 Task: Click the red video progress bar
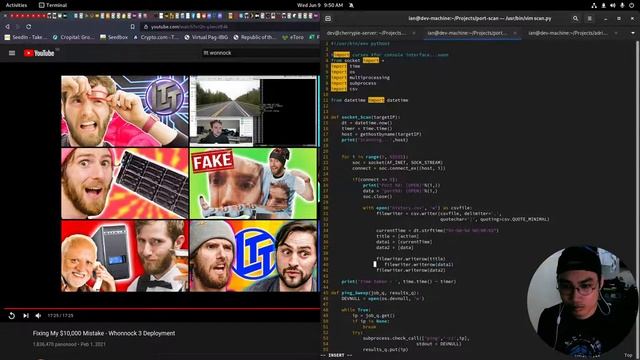(x=162, y=309)
